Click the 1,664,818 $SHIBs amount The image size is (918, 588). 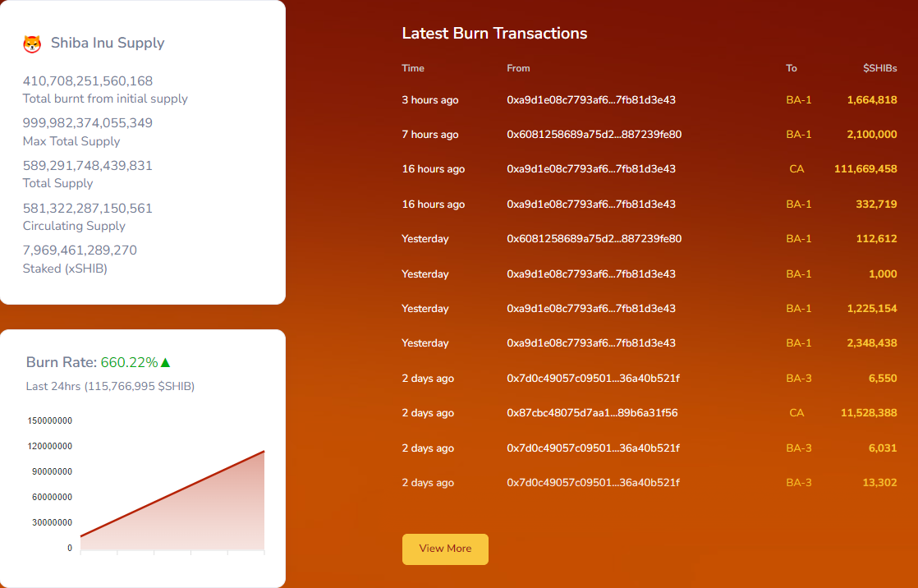872,100
